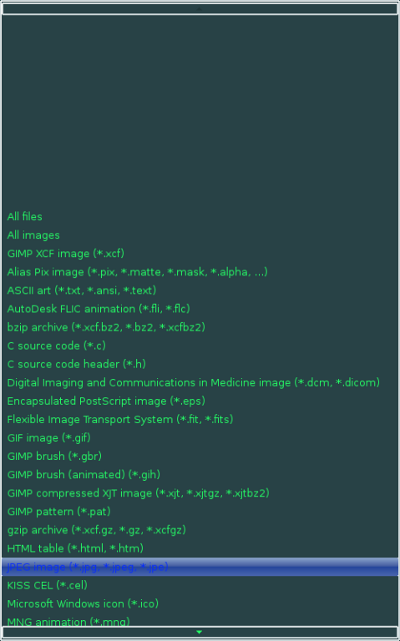This screenshot has height=641, width=400.
Task: Choose GIMP pattern (*.pat)
Action: 200,511
